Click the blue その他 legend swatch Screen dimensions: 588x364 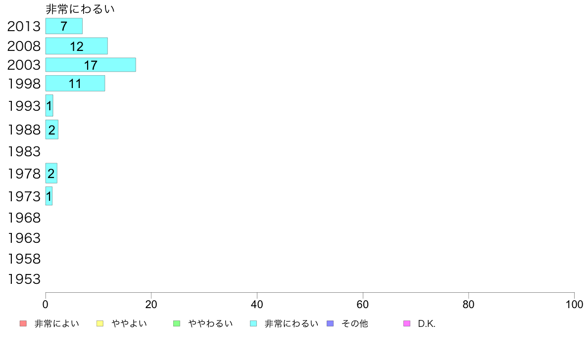tap(330, 323)
